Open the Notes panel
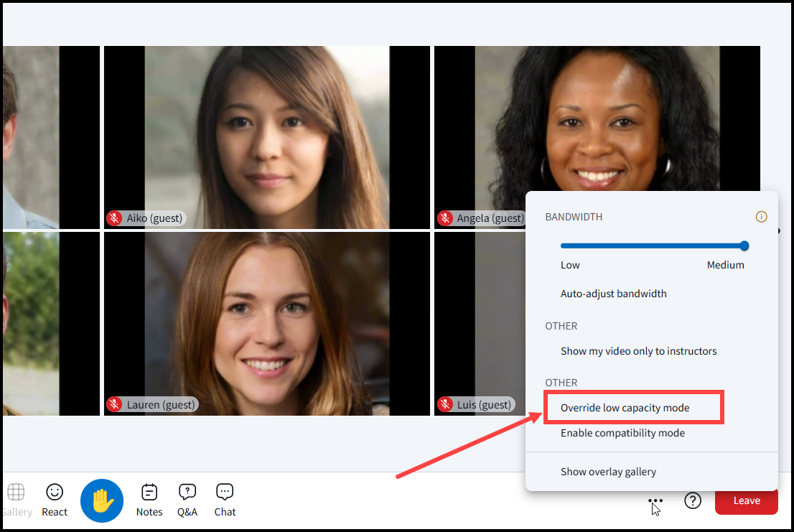The width and height of the screenshot is (794, 532). pyautogui.click(x=149, y=499)
